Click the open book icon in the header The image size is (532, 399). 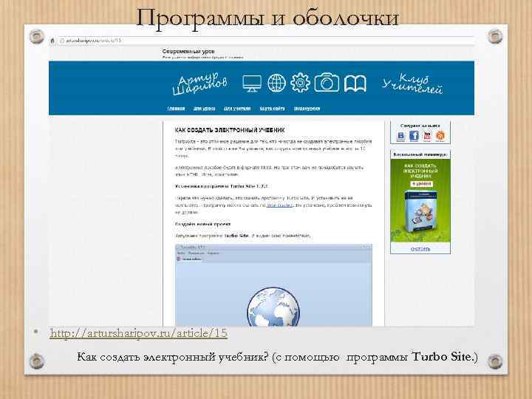tap(355, 83)
